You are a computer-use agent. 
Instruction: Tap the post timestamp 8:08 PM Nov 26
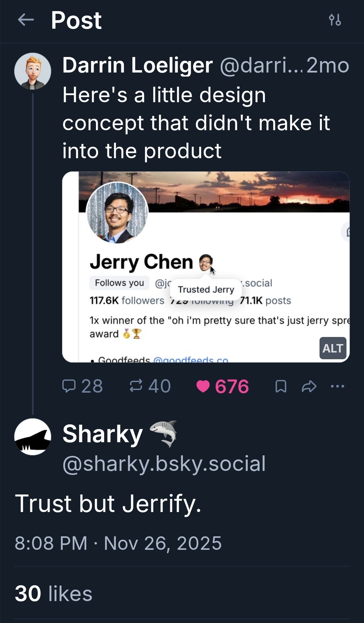click(118, 543)
